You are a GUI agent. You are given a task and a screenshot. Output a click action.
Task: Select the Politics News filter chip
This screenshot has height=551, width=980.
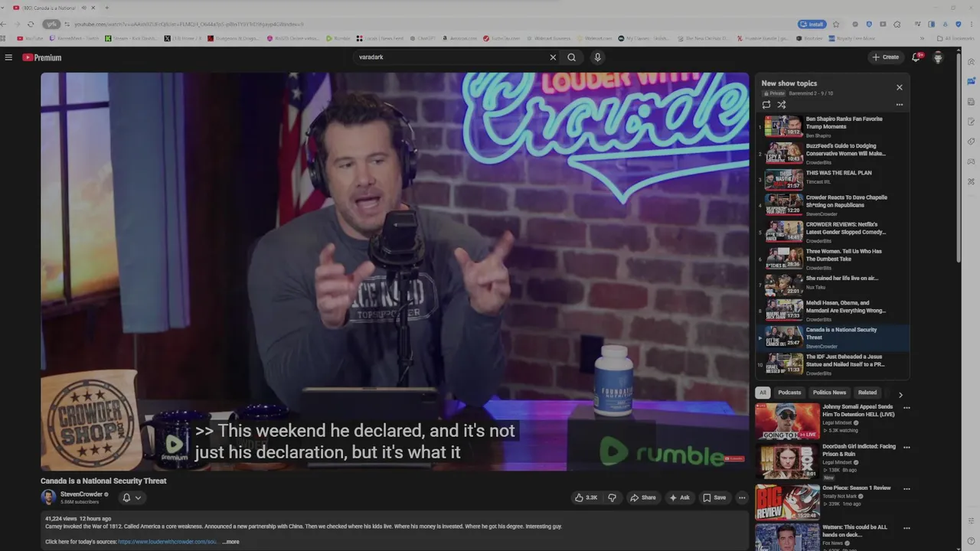[x=829, y=393]
